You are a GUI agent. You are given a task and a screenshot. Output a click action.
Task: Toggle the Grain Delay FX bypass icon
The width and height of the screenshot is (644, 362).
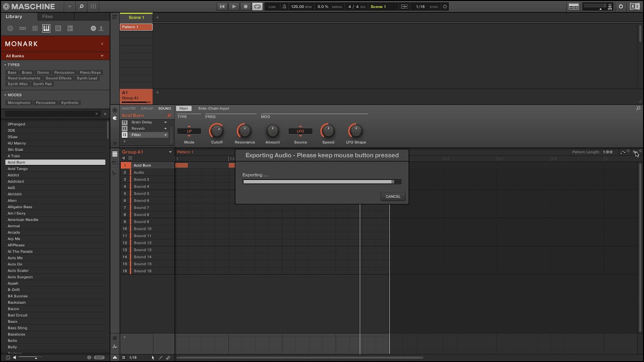pos(125,122)
